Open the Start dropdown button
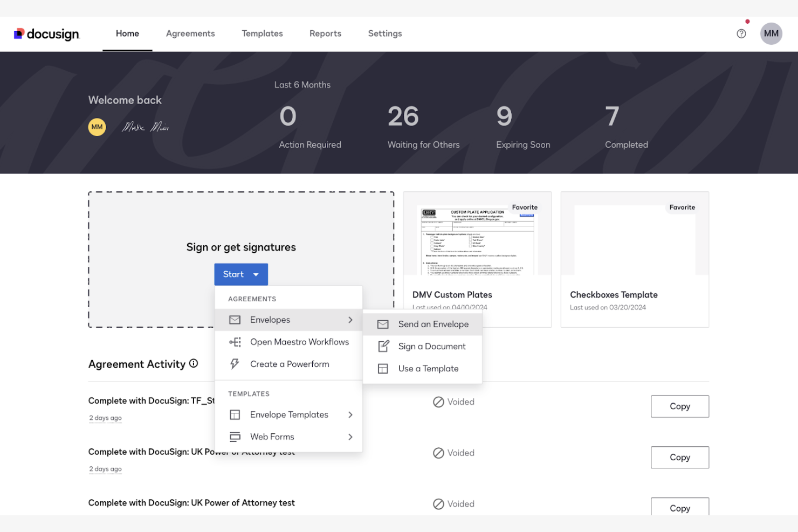The height and width of the screenshot is (532, 798). pyautogui.click(x=241, y=274)
